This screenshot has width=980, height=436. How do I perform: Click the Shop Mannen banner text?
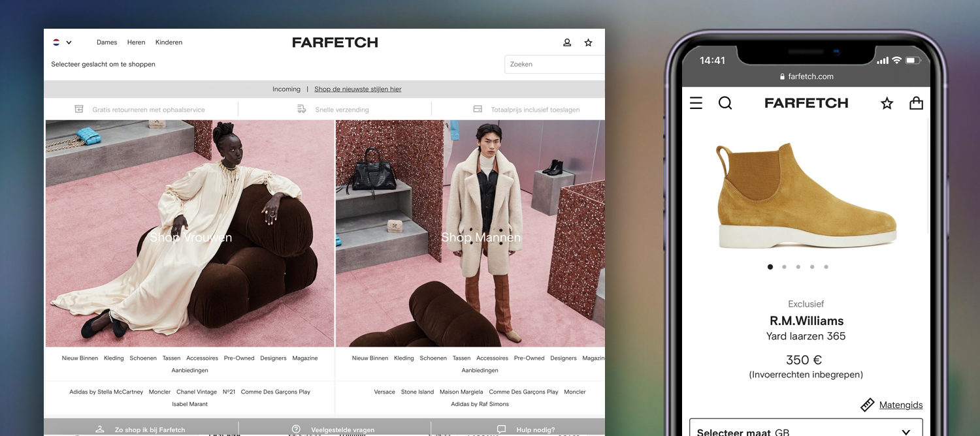click(x=481, y=237)
